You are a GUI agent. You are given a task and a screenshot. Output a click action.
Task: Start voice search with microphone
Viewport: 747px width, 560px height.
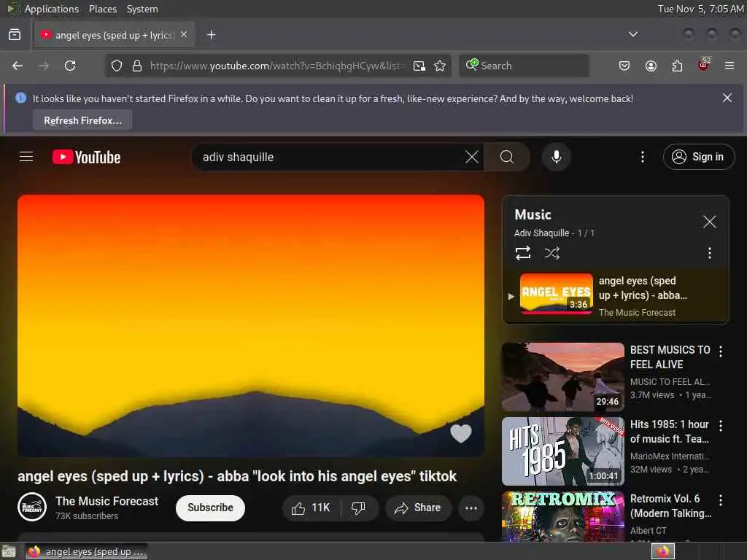click(556, 157)
